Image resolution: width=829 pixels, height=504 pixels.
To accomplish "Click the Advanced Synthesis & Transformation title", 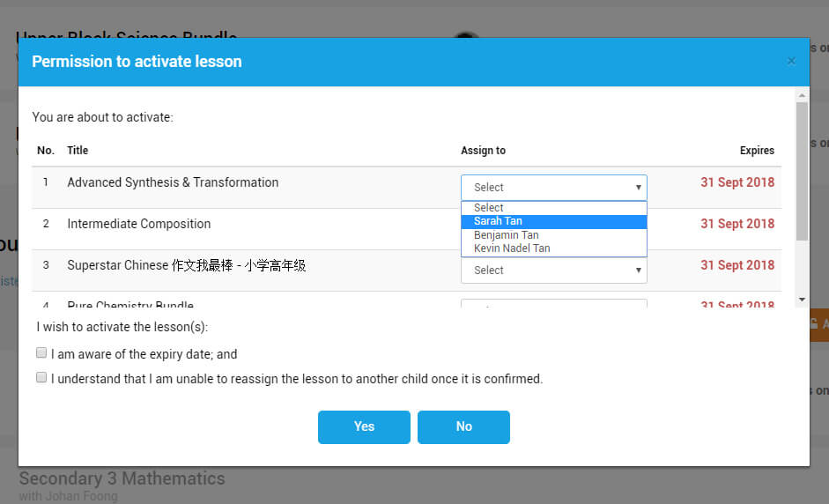I will click(x=173, y=182).
